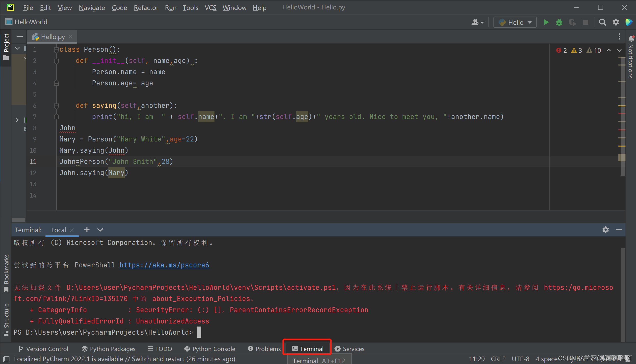Click the red errors count indicator

(562, 50)
